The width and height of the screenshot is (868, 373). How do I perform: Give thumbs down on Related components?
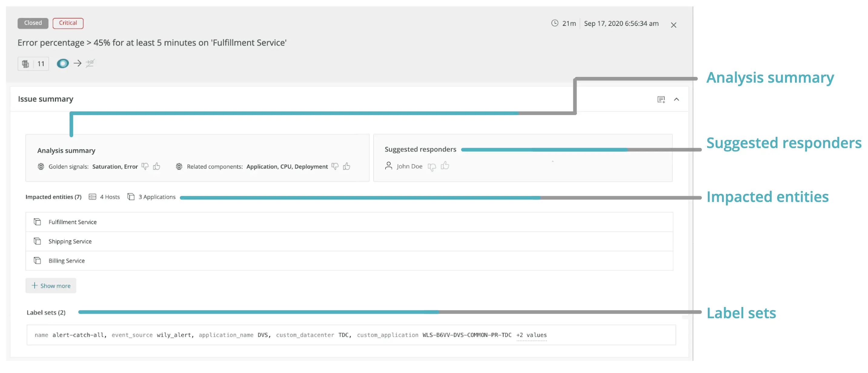tap(334, 166)
